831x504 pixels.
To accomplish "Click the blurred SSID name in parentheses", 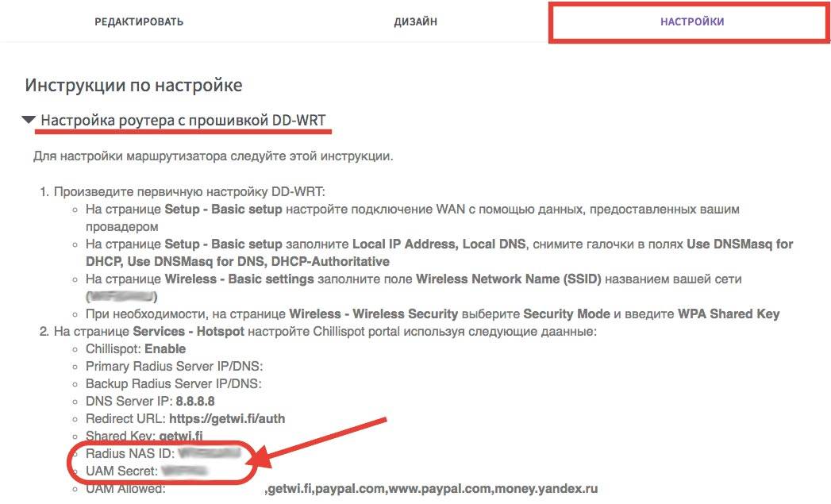I will click(x=122, y=296).
